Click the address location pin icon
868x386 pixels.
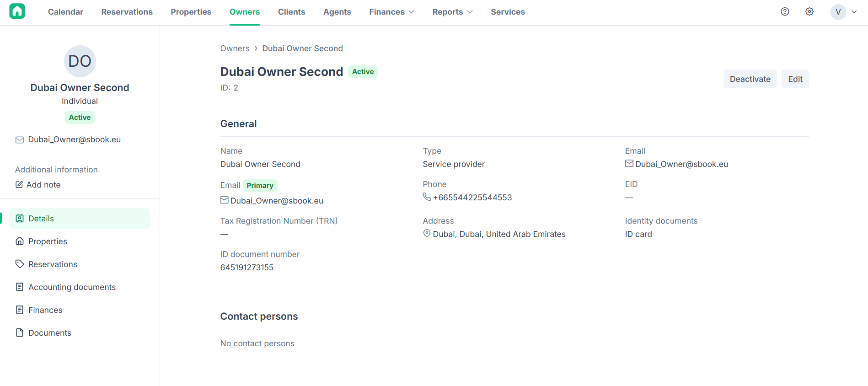point(427,234)
